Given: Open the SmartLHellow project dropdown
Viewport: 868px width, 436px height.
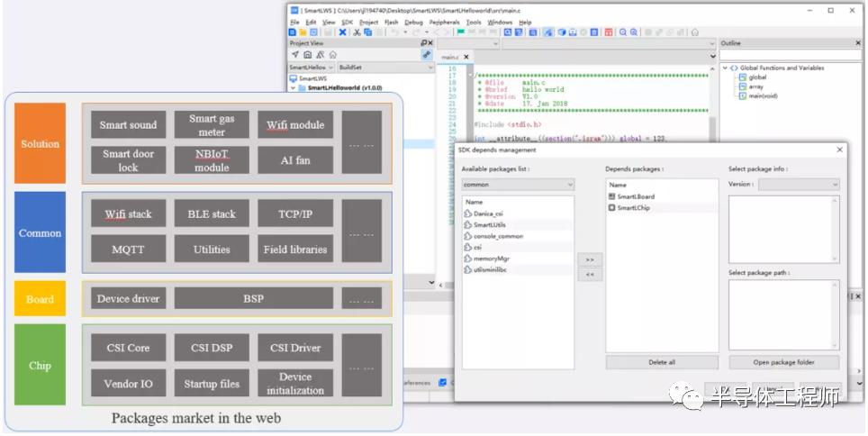Looking at the screenshot, I should (312, 67).
